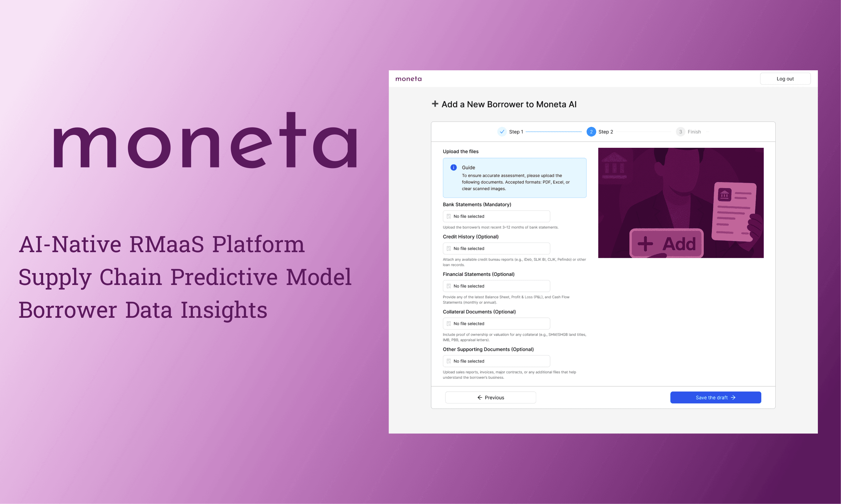The image size is (841, 504).
Task: Click the Save the draft button
Action: pyautogui.click(x=715, y=397)
